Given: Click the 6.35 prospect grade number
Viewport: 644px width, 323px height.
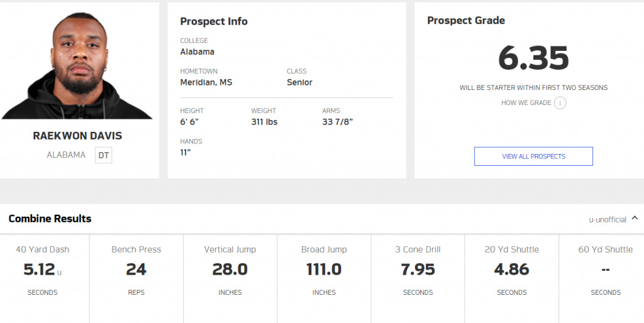Looking at the screenshot, I should click(533, 58).
